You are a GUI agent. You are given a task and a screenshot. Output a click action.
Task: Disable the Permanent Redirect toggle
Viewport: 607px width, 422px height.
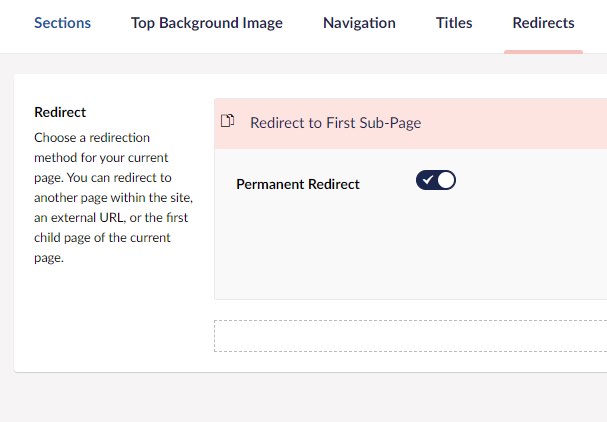[x=436, y=180]
